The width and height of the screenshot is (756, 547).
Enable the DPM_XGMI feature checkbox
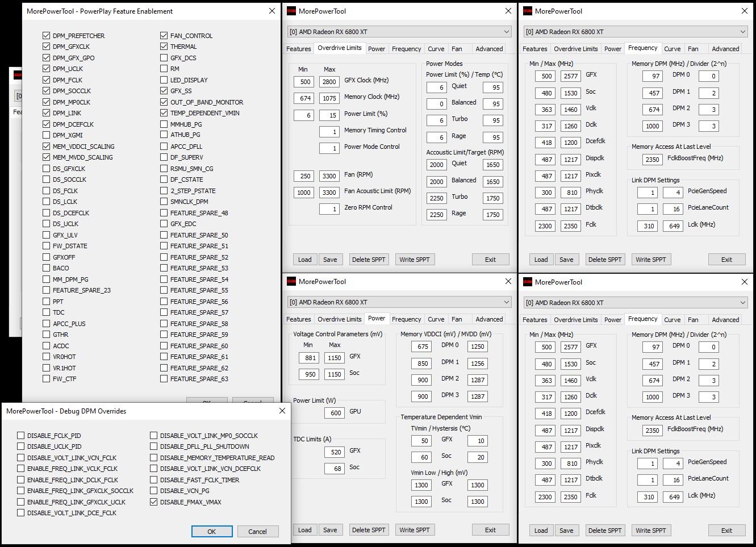pyautogui.click(x=47, y=135)
